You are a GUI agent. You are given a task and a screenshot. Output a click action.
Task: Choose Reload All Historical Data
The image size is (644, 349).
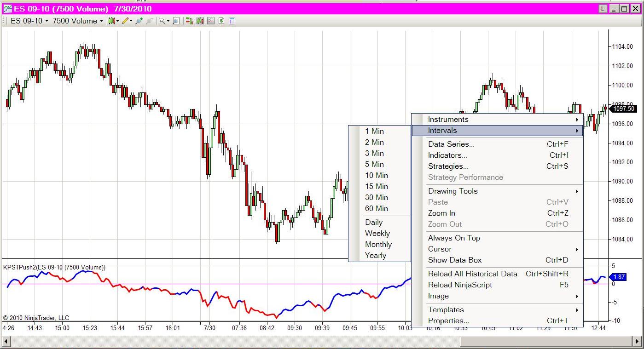pyautogui.click(x=497, y=274)
